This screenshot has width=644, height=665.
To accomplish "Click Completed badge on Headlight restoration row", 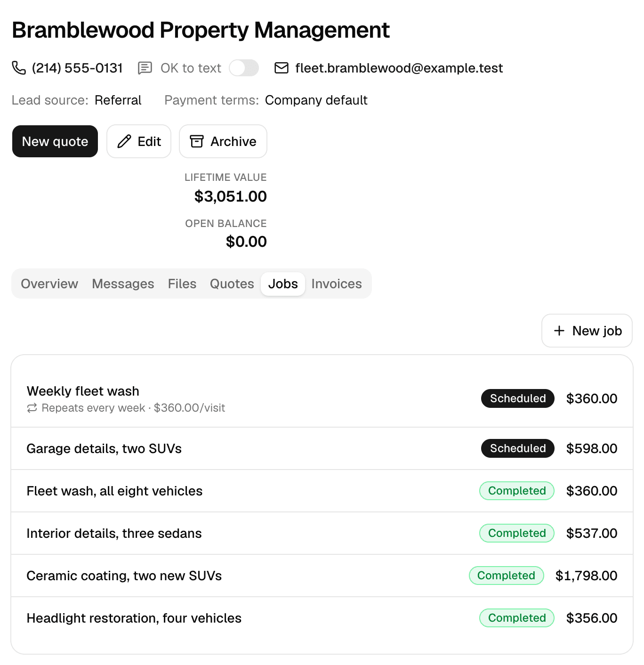I will point(517,618).
